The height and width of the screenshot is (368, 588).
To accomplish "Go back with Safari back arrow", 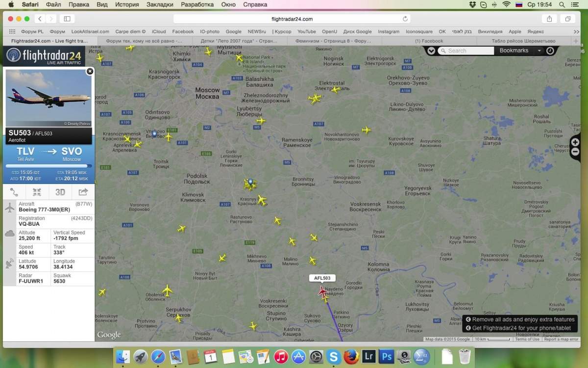I will pos(39,19).
